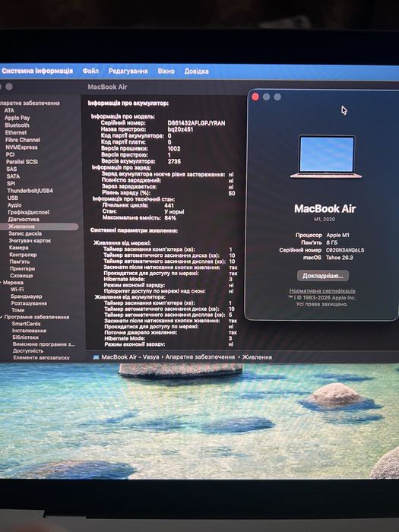Select Бібліотеки in the sidebar

25,337
